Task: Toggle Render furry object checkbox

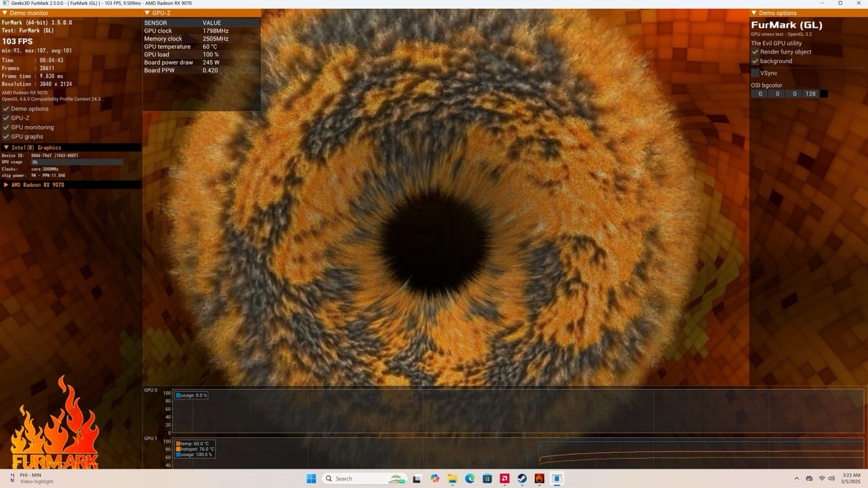Action: (755, 52)
